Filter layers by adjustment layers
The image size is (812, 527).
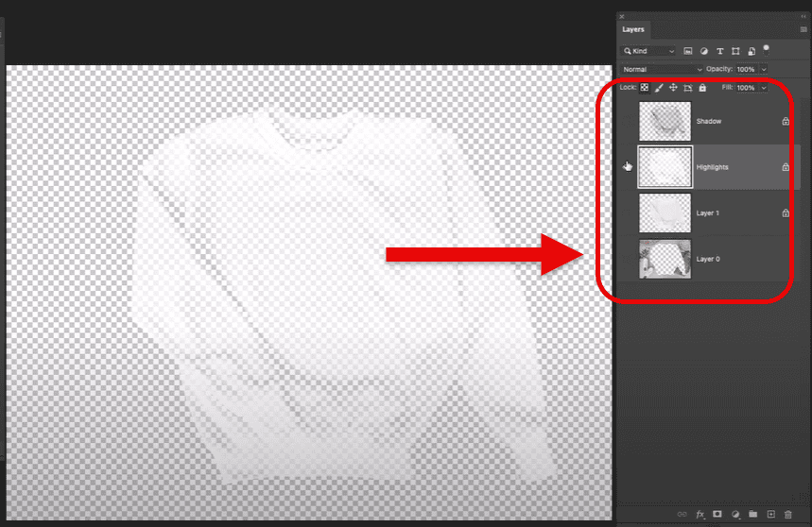click(704, 51)
